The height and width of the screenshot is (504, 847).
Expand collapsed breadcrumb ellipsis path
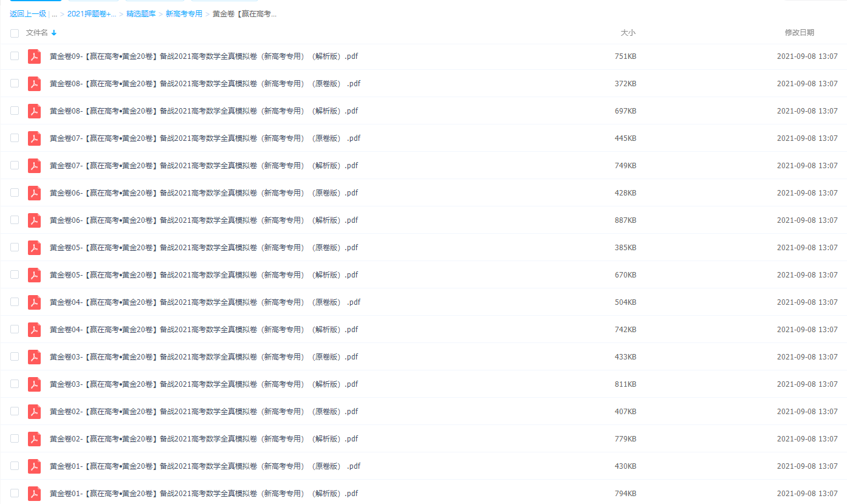pyautogui.click(x=55, y=14)
